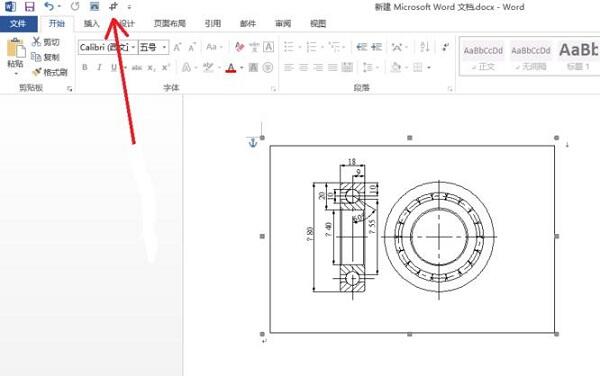Click the Character Border icon
600x376 pixels.
pyautogui.click(x=269, y=47)
